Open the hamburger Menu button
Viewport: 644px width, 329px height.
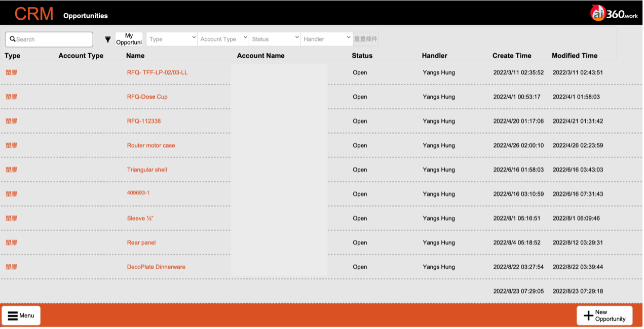tap(21, 316)
